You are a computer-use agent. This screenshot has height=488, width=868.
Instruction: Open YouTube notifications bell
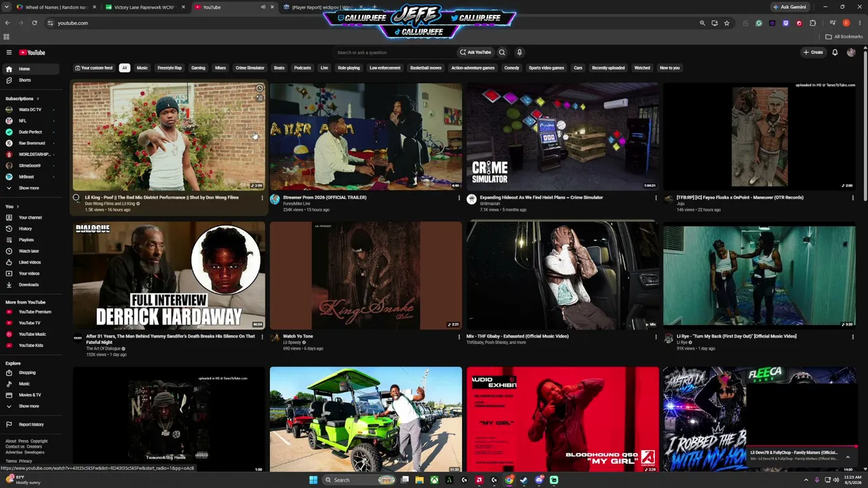tap(835, 52)
